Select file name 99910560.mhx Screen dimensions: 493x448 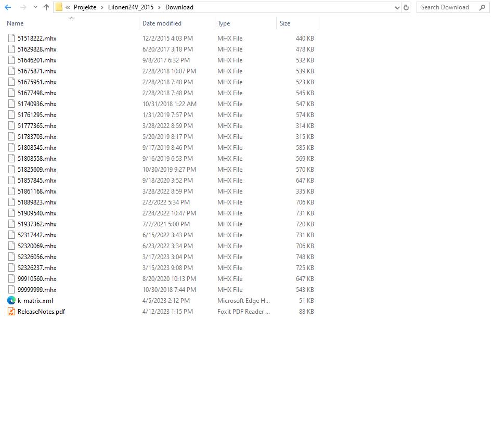coord(37,279)
